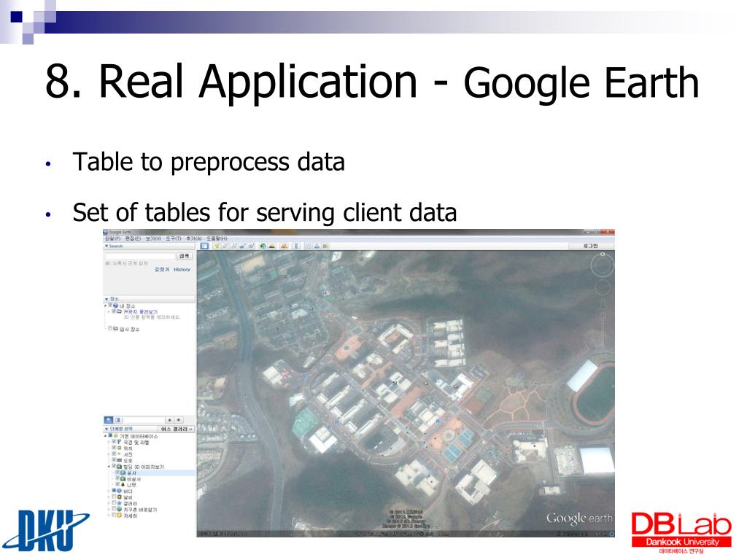747x560 pixels.
Task: Open the History link
Action: pos(182,270)
